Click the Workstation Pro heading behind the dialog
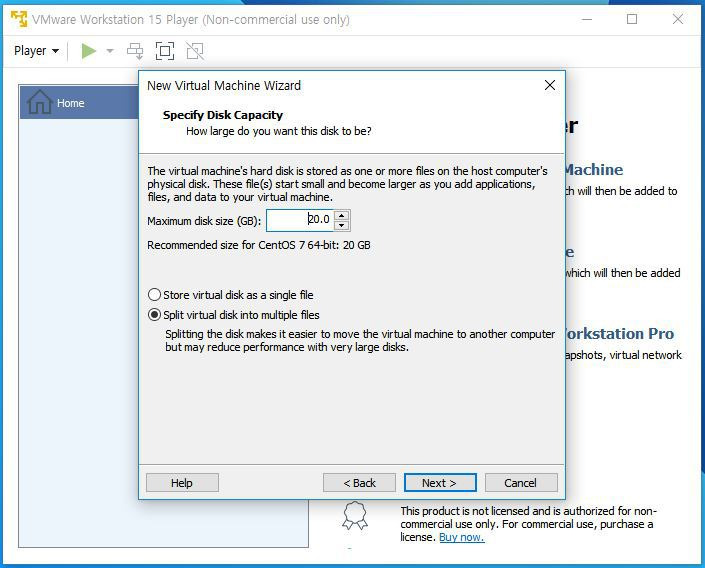Viewport: 705px width, 568px height. coord(620,334)
